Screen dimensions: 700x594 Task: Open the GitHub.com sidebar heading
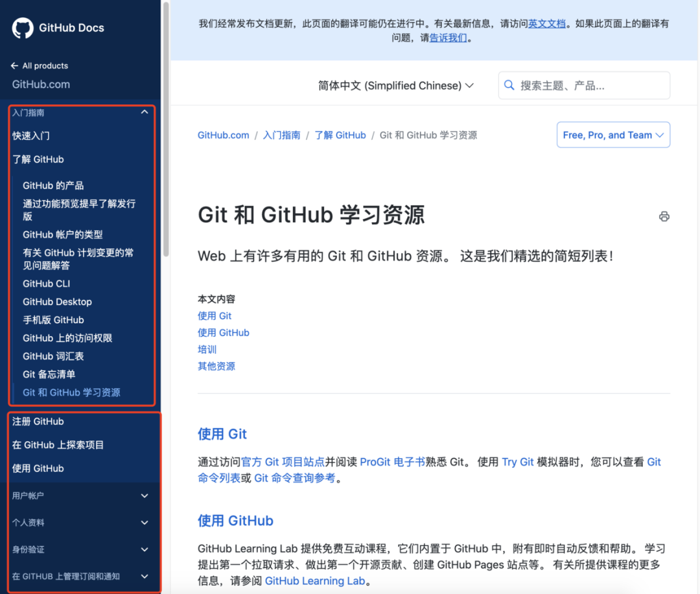click(41, 84)
